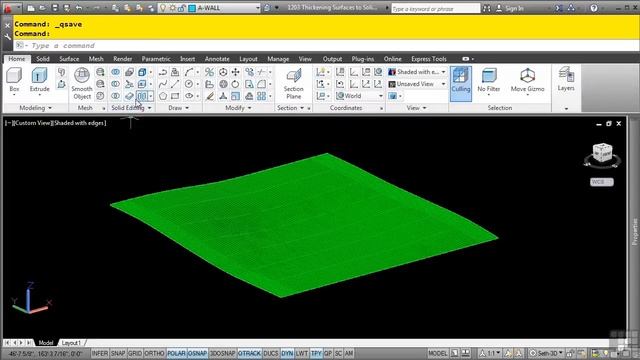Click the Smooth Object mesh tool
640x360 pixels.
(x=82, y=84)
